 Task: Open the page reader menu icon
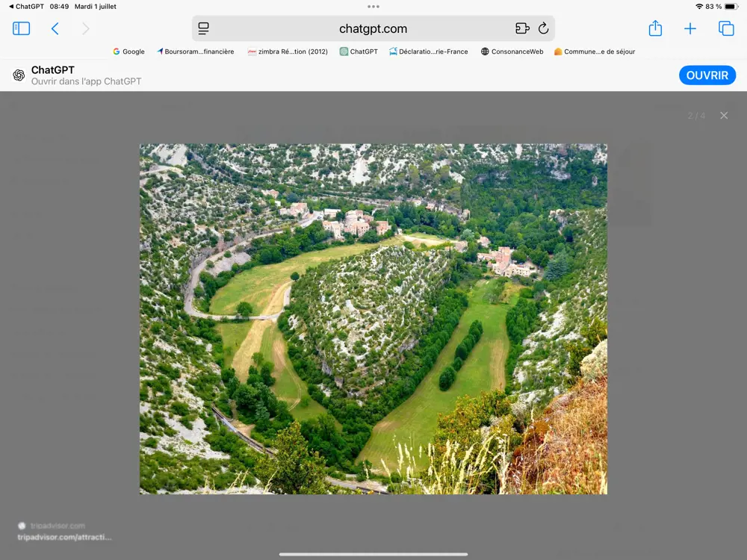pyautogui.click(x=203, y=28)
